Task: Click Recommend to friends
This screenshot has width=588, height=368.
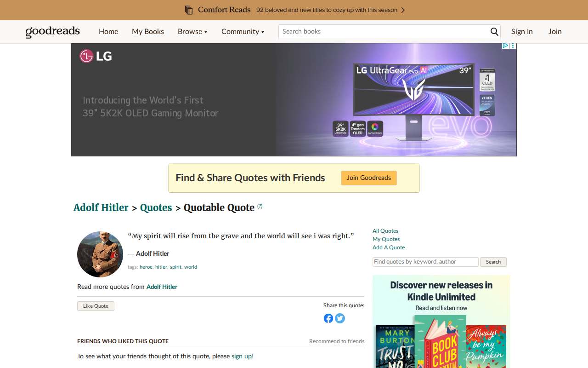Action: [337, 341]
